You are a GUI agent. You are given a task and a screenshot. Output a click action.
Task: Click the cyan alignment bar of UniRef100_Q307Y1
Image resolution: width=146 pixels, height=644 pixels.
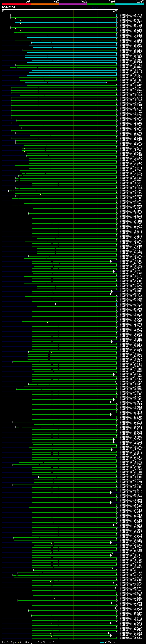[86, 304]
